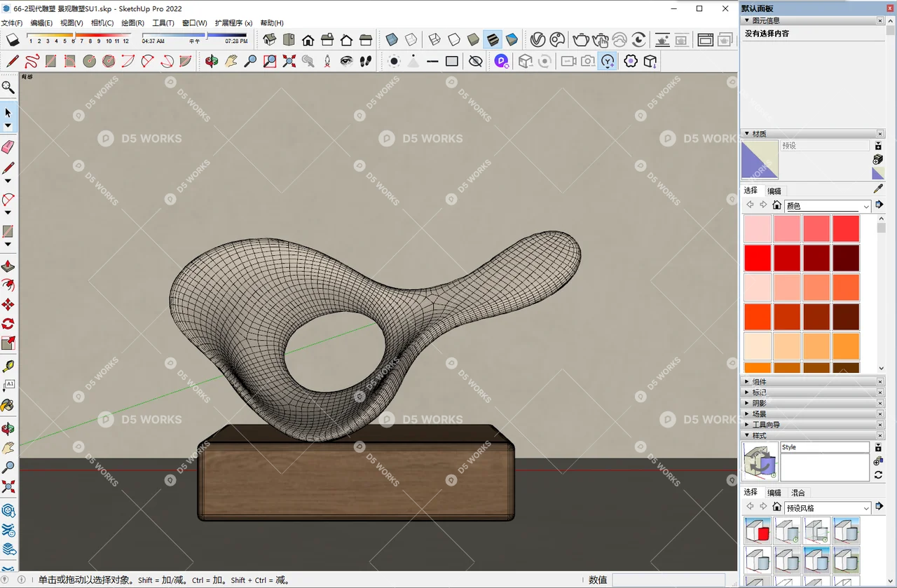Select the bright red color swatch
Image resolution: width=897 pixels, height=588 pixels.
pos(758,257)
